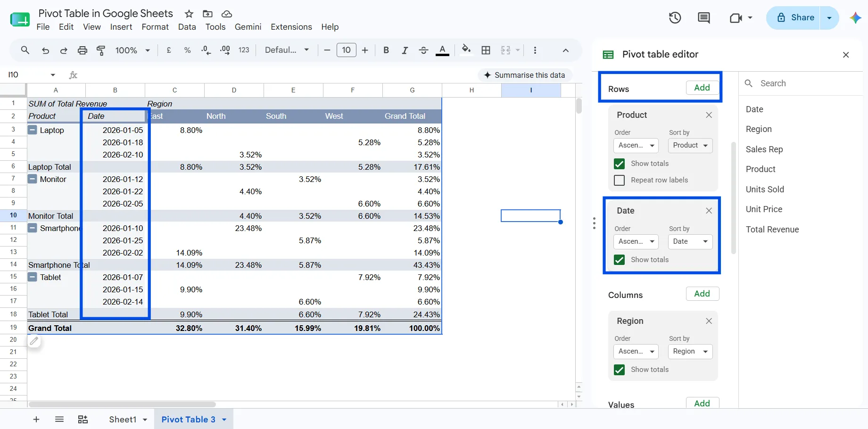Open the Insert menu
This screenshot has width=868, height=429.
click(121, 27)
